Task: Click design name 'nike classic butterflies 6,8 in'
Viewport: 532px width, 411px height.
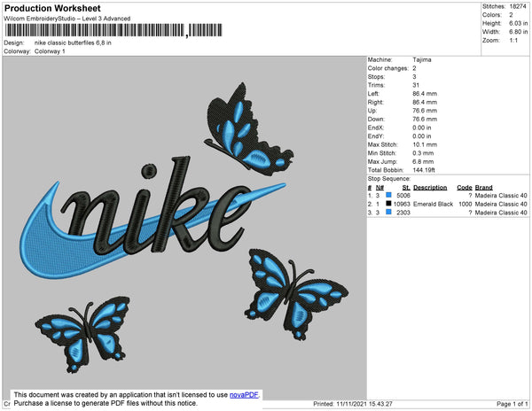Action: click(73, 43)
